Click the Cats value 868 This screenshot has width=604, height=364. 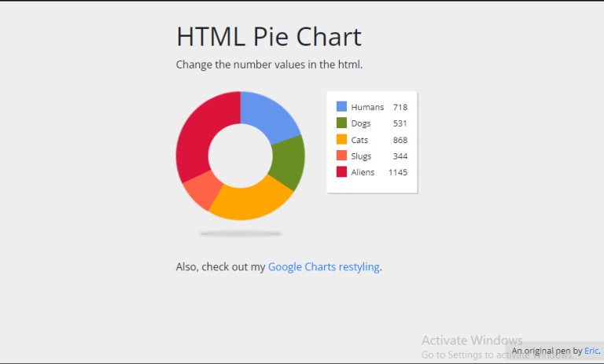pos(400,140)
